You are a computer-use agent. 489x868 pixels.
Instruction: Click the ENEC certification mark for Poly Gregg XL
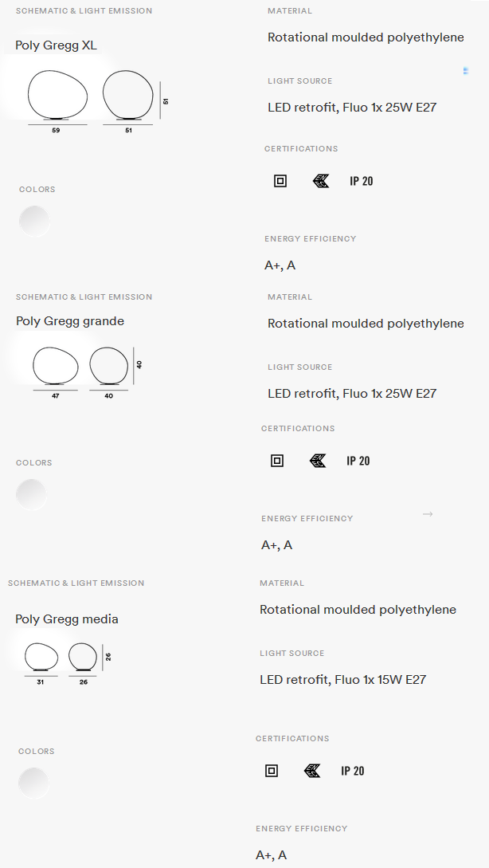pyautogui.click(x=321, y=181)
